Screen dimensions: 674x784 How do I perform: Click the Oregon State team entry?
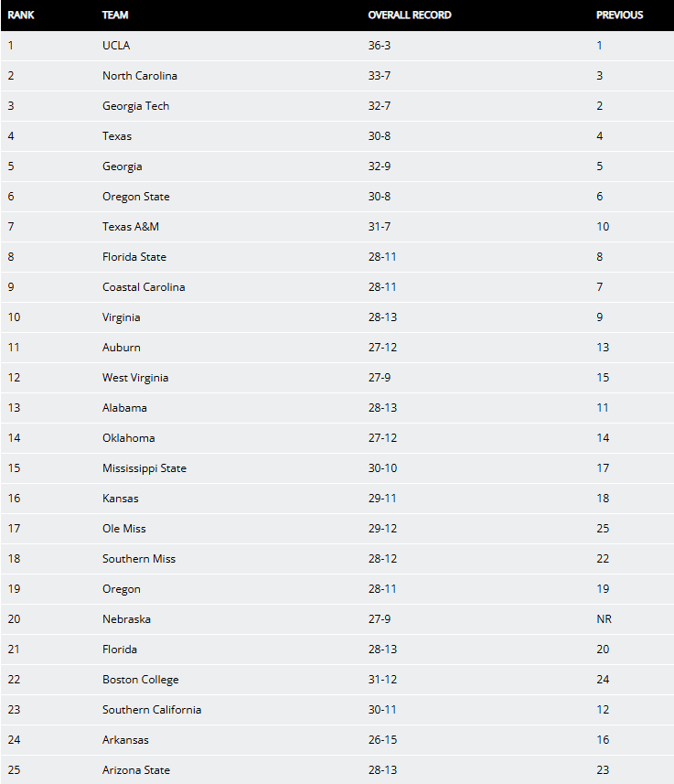coord(135,197)
